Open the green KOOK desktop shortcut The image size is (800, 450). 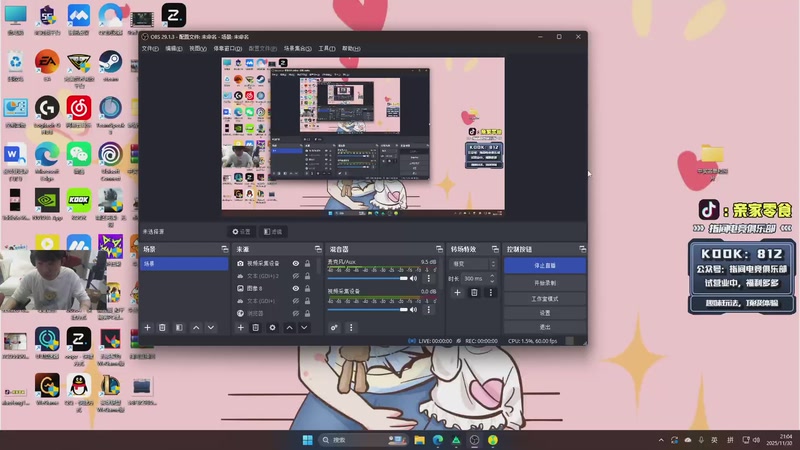79,204
